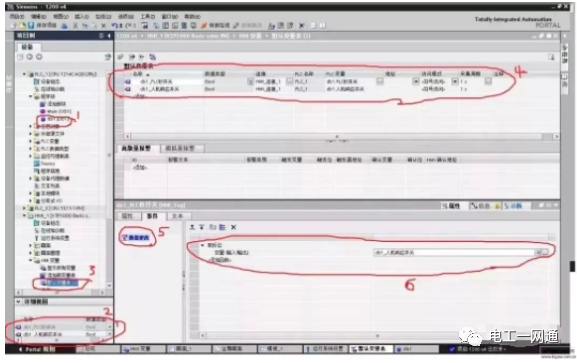
Task: Switch to the 离散量报警 tab
Action: pyautogui.click(x=137, y=148)
